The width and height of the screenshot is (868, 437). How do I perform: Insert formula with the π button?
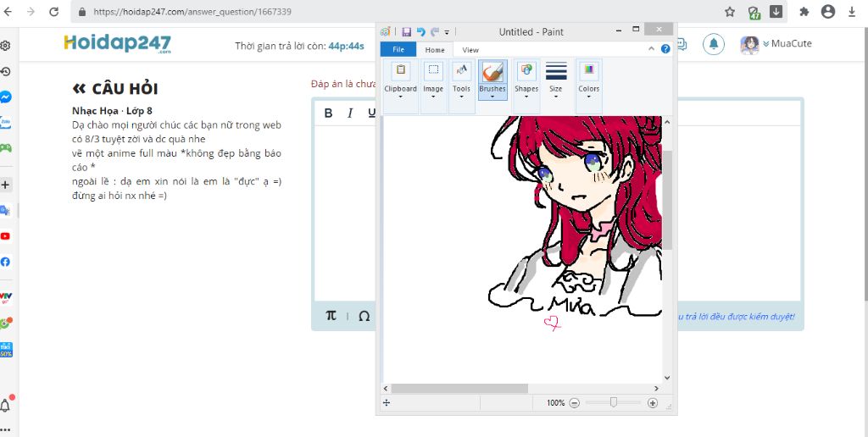click(x=331, y=316)
